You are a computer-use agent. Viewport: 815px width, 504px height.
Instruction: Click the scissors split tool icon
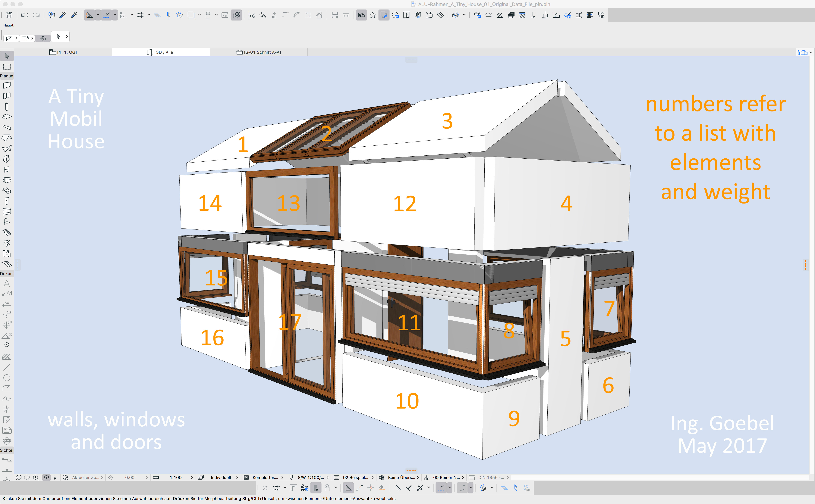point(251,15)
